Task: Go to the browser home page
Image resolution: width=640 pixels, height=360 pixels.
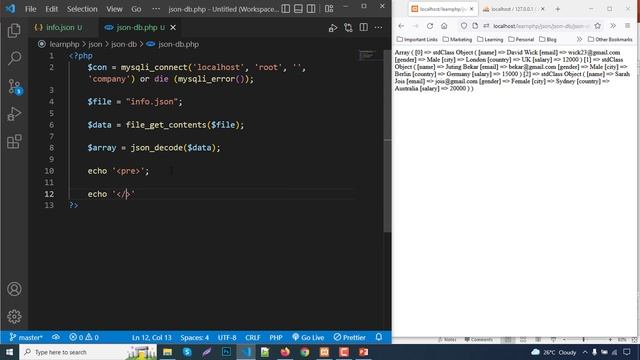Action: (x=444, y=26)
